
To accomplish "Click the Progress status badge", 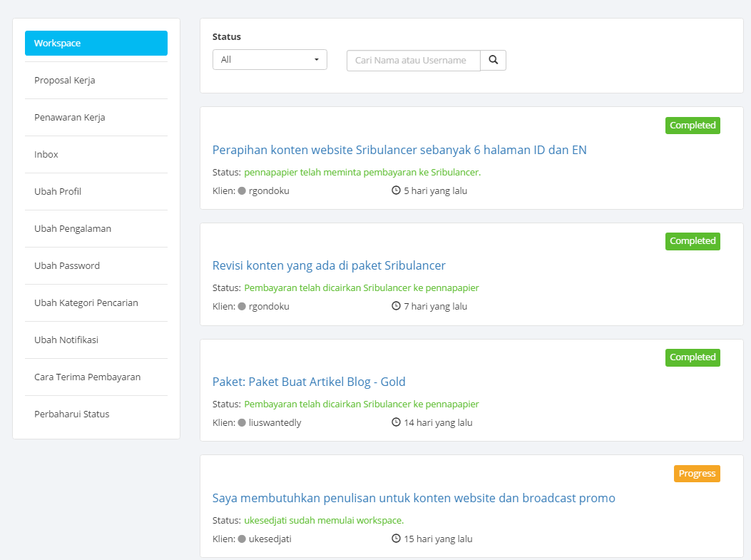I will (x=697, y=474).
